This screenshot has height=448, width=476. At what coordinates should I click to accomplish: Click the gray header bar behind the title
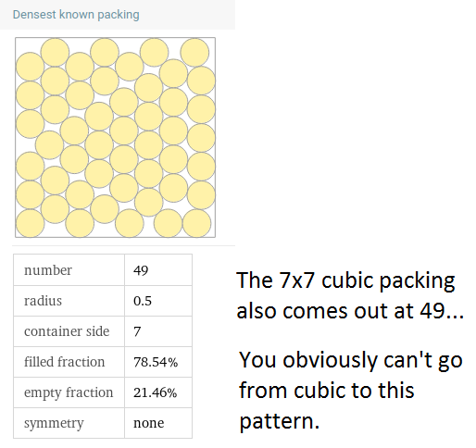[x=118, y=15]
